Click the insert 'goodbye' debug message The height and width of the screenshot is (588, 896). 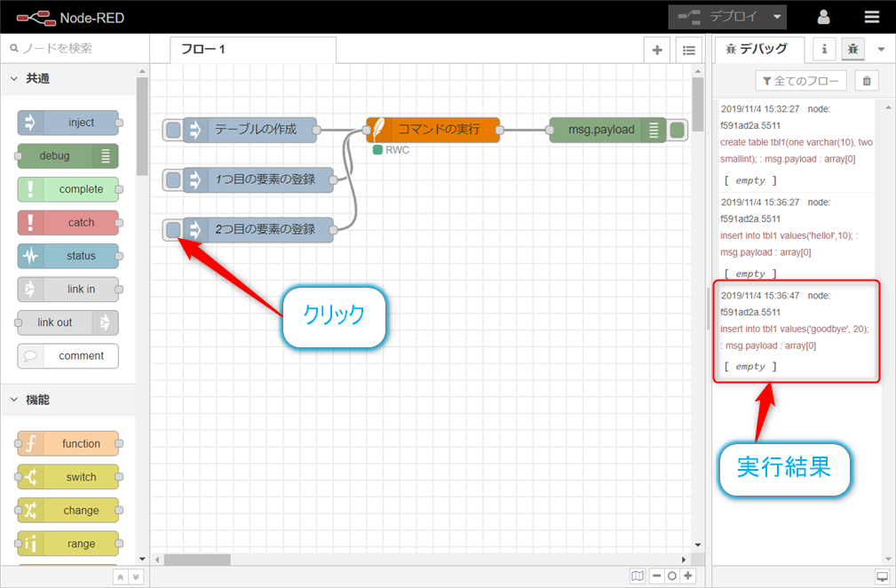tap(795, 338)
